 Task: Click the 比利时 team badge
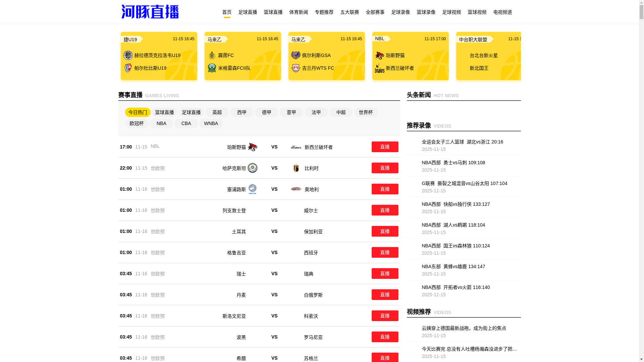[296, 168]
